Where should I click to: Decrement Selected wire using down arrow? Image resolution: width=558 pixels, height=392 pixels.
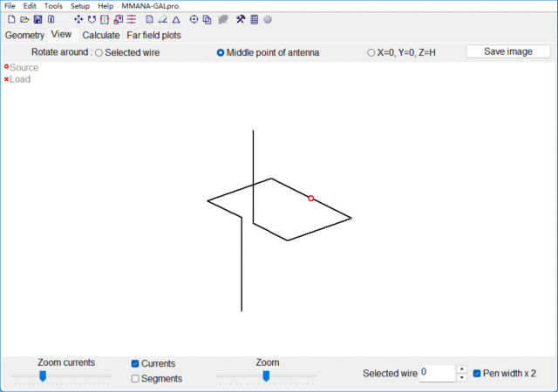coord(461,377)
